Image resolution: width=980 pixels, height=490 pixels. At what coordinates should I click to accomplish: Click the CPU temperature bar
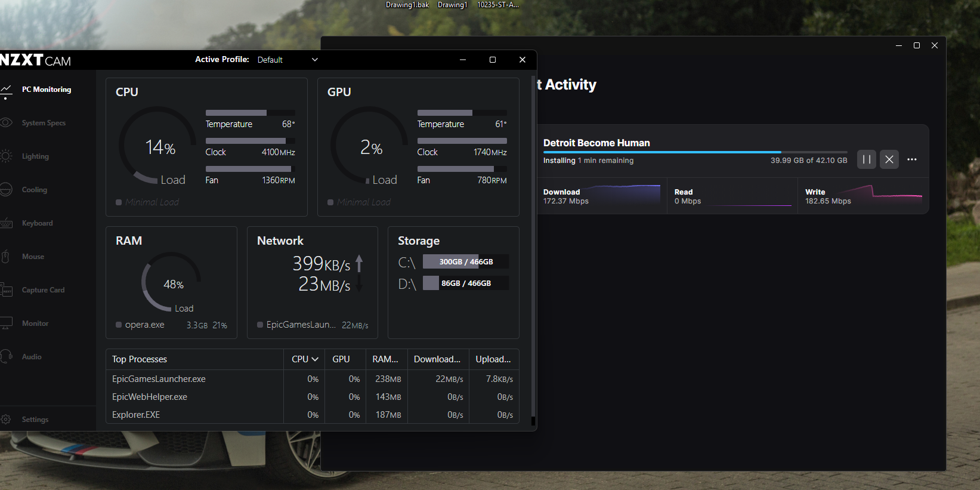click(x=251, y=113)
